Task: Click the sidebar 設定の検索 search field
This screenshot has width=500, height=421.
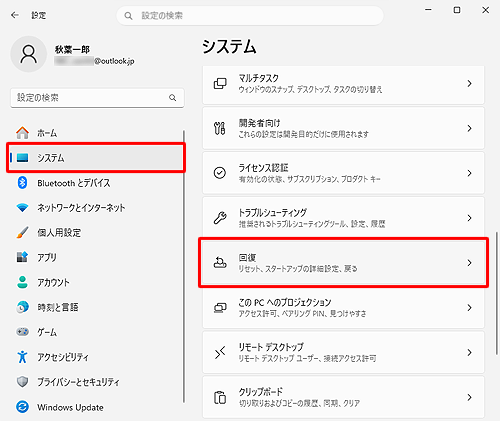Action: (x=97, y=98)
